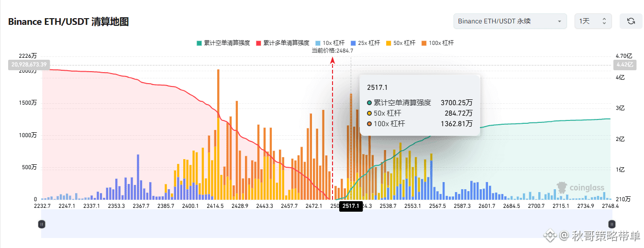The image size is (644, 248).
Task: Click the 2226万 left axis label
Action: 28,56
